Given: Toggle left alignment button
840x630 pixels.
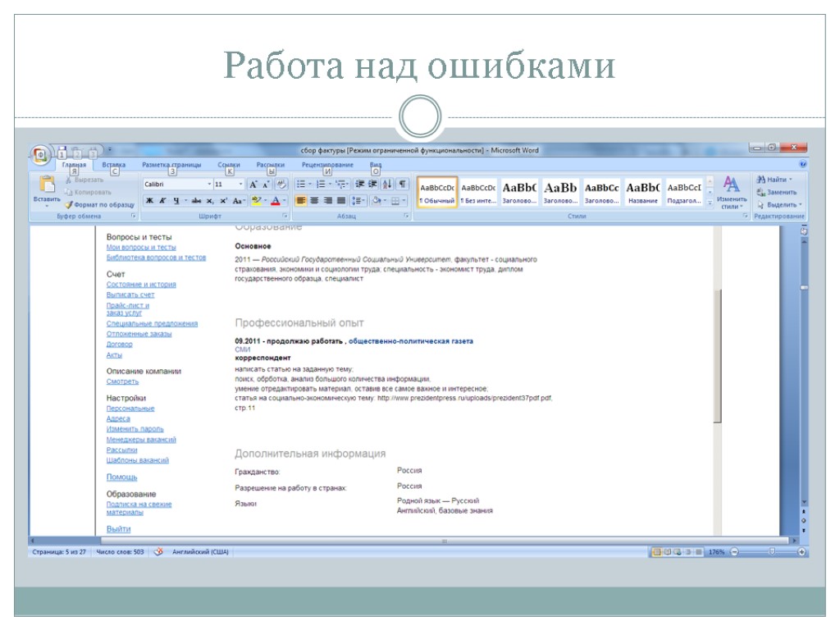Looking at the screenshot, I should click(x=301, y=200).
